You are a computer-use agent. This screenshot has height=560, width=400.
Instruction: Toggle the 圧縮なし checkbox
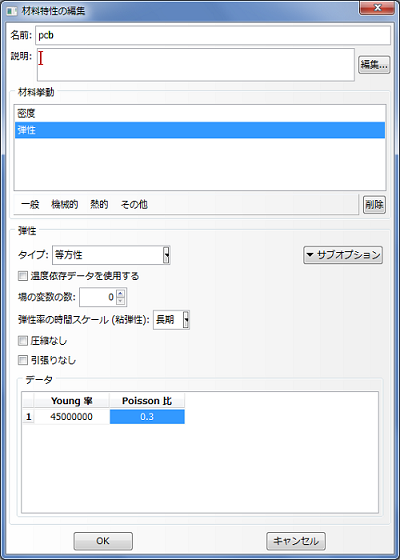click(x=23, y=341)
